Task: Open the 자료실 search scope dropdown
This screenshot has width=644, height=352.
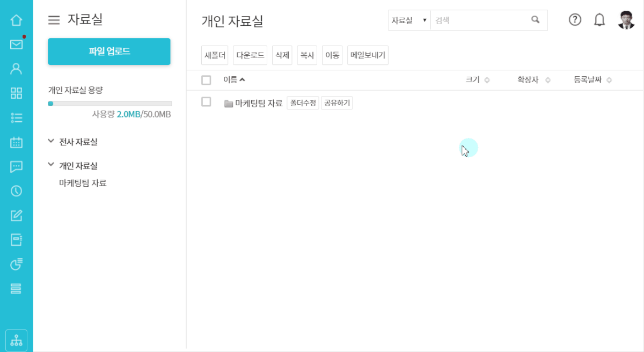Action: coord(409,20)
